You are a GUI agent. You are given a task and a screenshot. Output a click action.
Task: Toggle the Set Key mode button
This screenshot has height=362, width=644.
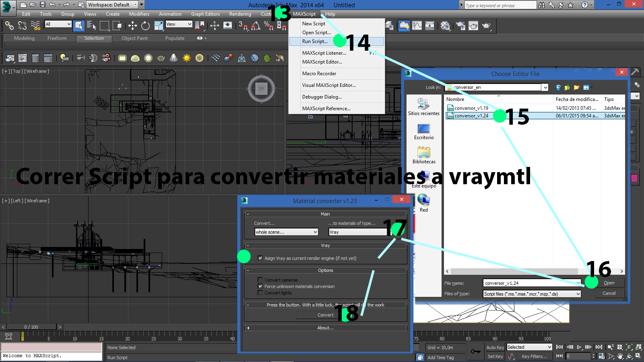pos(495,356)
